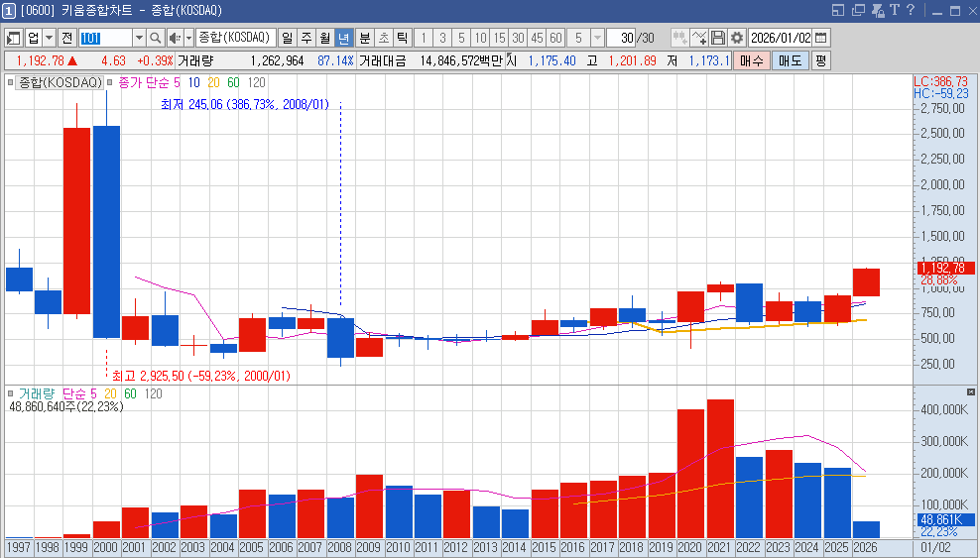Open chart settings gear icon

coord(737,38)
